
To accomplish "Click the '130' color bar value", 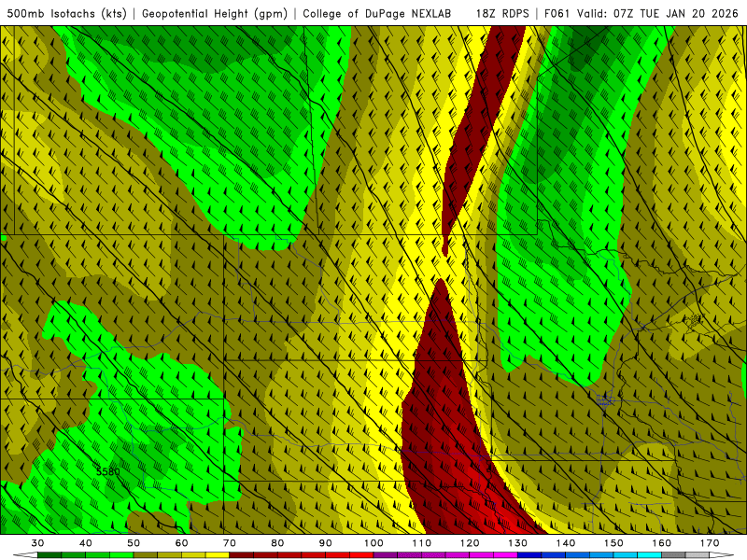I will point(517,543).
